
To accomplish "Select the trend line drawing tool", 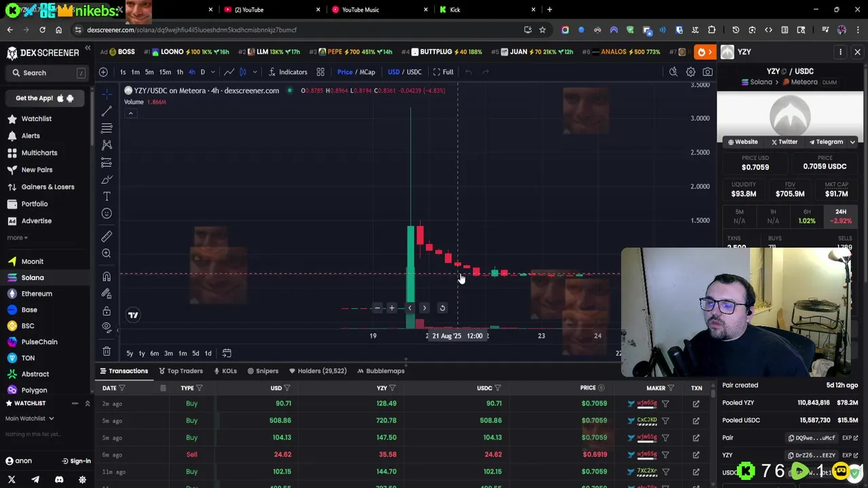I will point(106,110).
